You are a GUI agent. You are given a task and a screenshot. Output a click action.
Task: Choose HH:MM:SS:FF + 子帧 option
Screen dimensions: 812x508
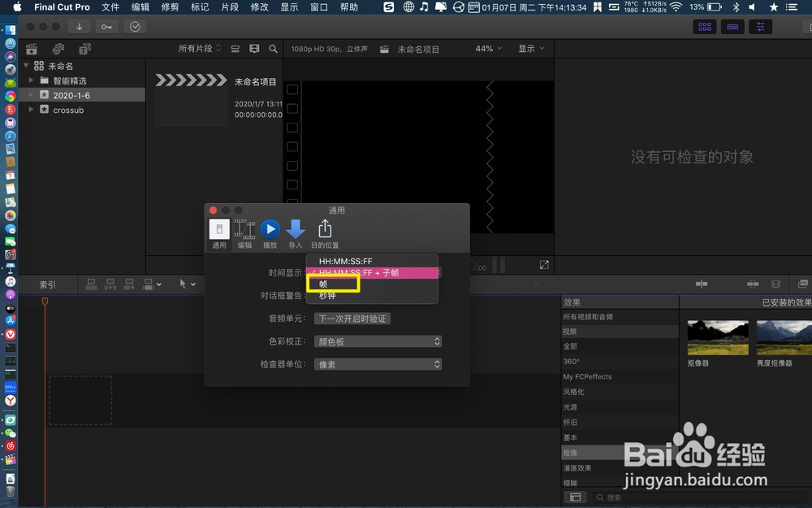[x=372, y=272]
